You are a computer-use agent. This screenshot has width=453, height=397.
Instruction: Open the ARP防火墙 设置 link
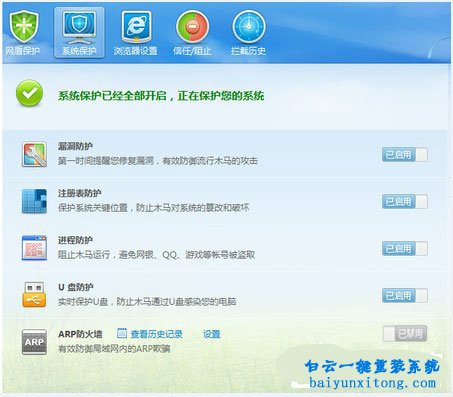point(212,334)
